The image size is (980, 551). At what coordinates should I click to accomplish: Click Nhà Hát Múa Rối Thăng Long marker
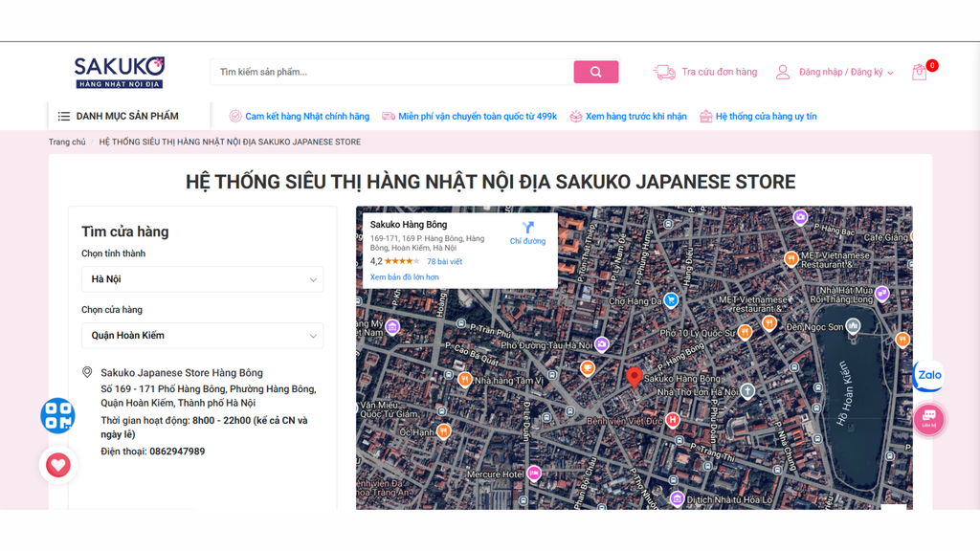pyautogui.click(x=881, y=293)
